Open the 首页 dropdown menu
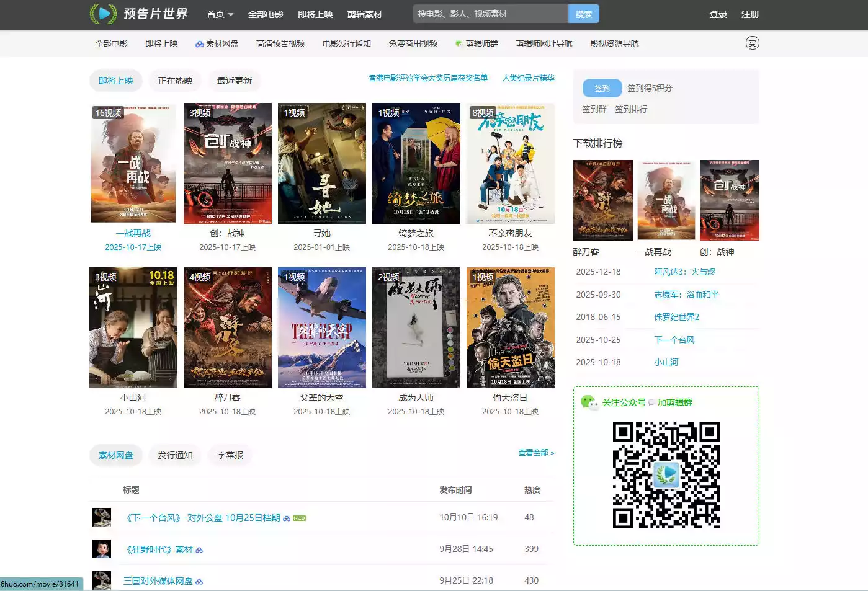 click(x=220, y=14)
